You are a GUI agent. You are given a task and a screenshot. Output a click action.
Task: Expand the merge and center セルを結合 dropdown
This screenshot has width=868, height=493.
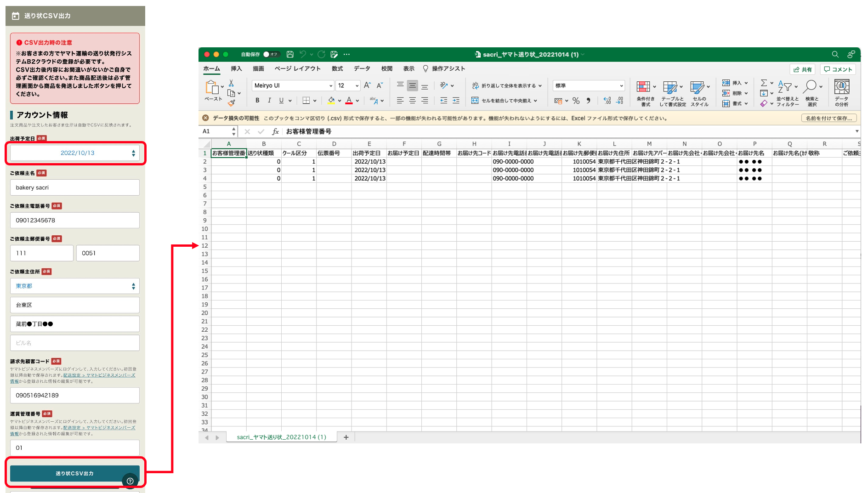[x=535, y=101]
